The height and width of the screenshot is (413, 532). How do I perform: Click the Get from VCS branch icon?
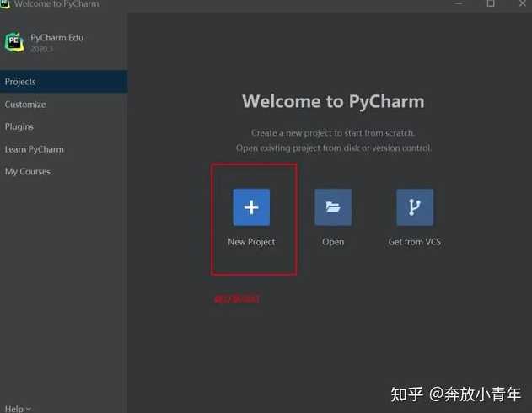415,207
